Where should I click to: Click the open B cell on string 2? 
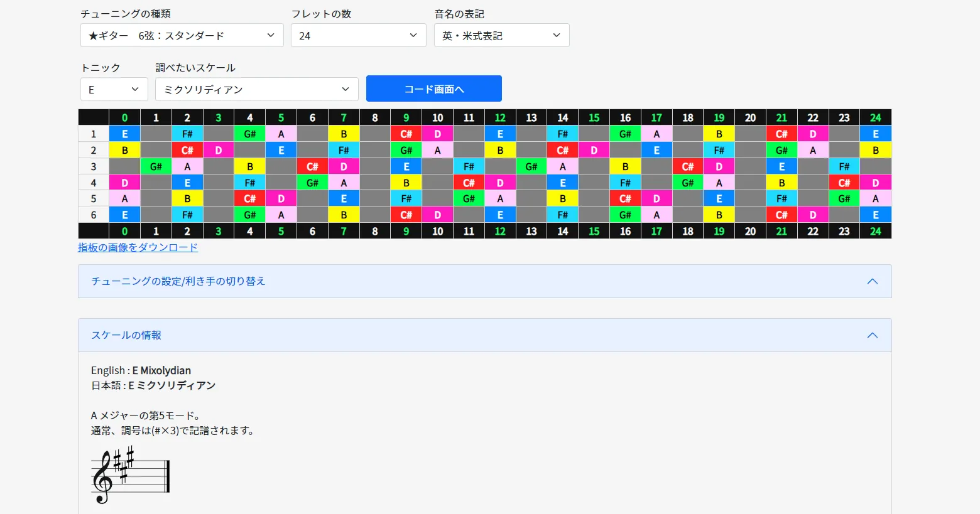(124, 150)
